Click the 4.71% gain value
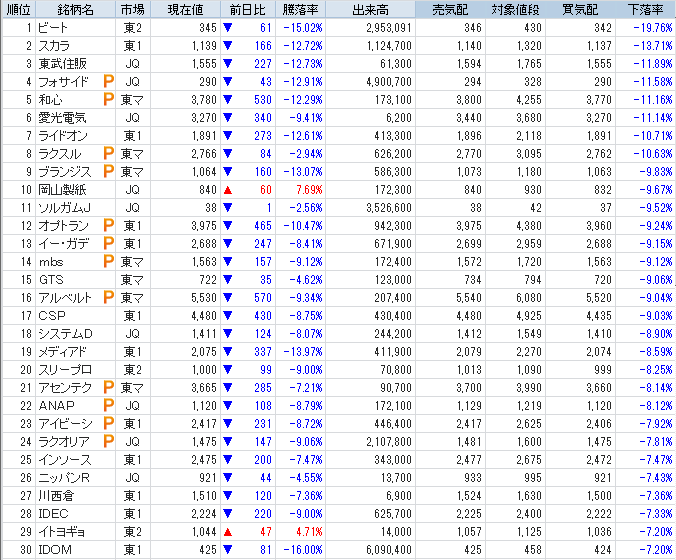This screenshot has height=560, width=676. pos(309,532)
